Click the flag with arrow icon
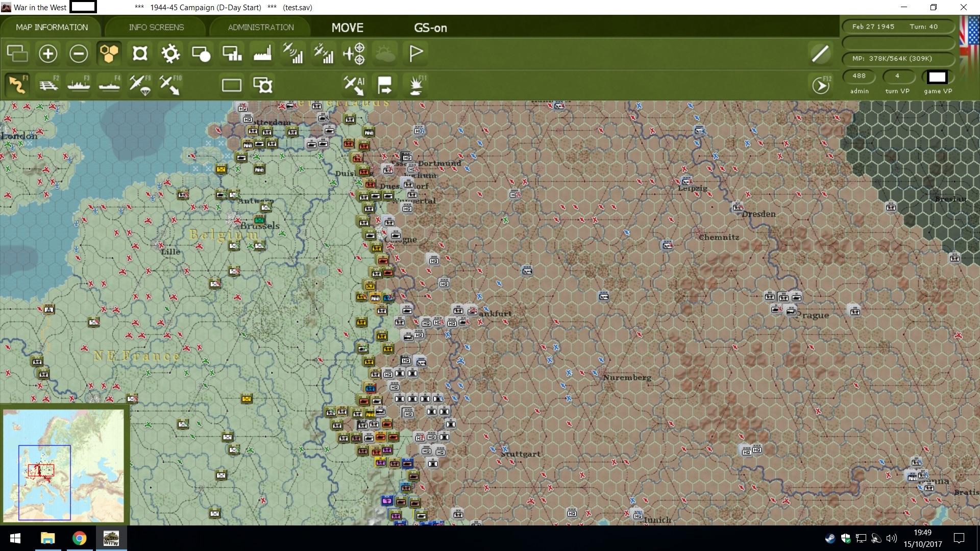980x551 pixels. [385, 85]
